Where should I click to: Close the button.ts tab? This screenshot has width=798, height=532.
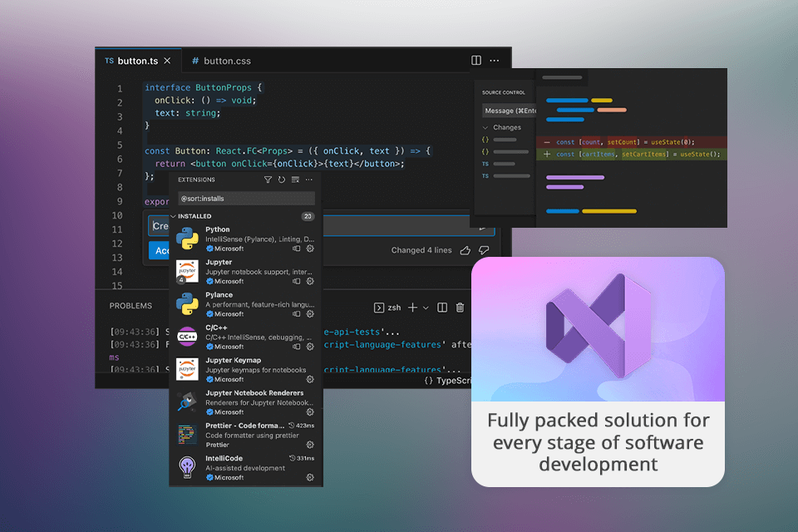click(x=167, y=61)
